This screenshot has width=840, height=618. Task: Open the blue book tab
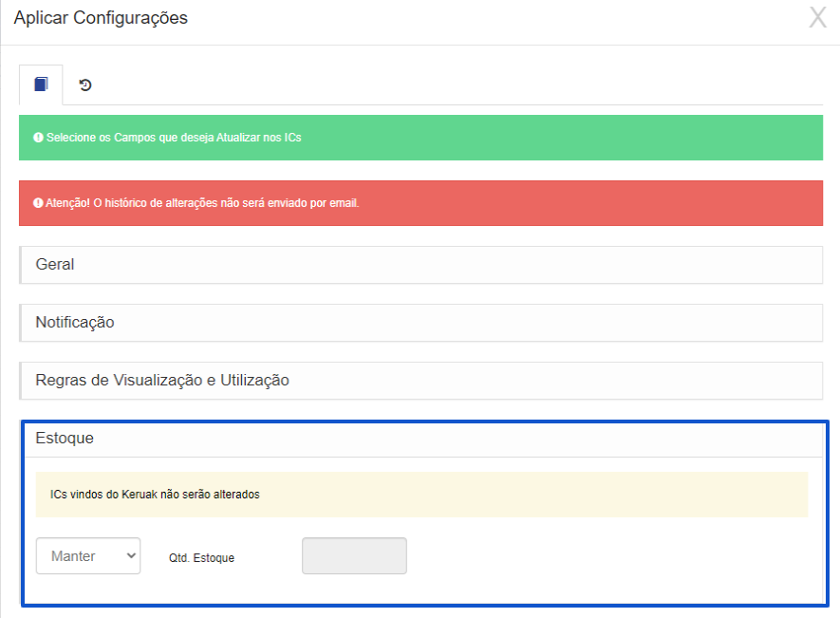[x=41, y=84]
